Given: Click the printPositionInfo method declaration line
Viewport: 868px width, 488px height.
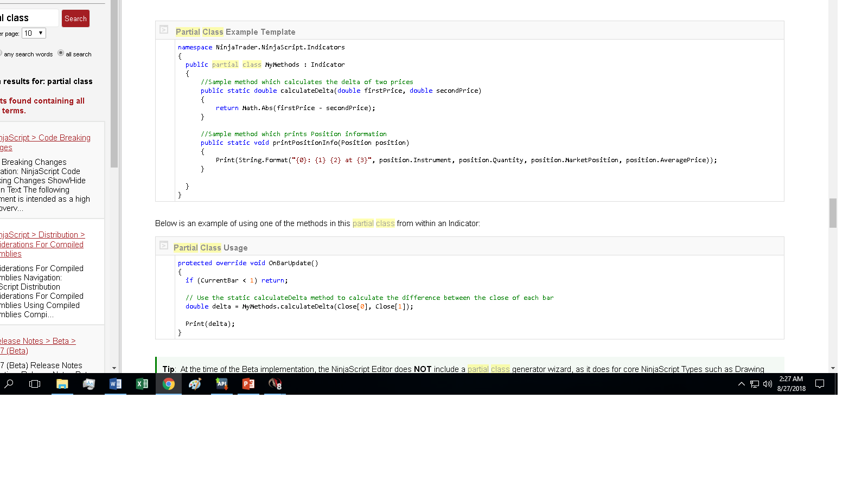Looking at the screenshot, I should (x=305, y=143).
